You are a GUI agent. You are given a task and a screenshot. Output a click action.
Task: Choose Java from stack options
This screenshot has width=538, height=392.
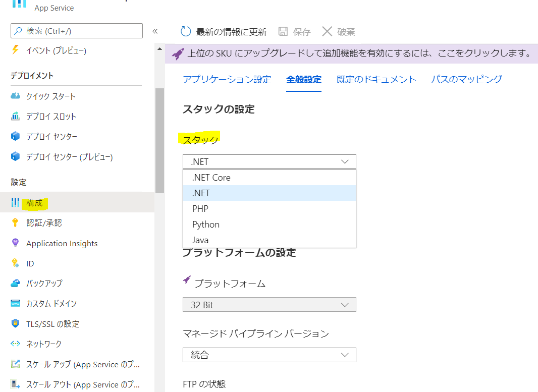(270, 240)
